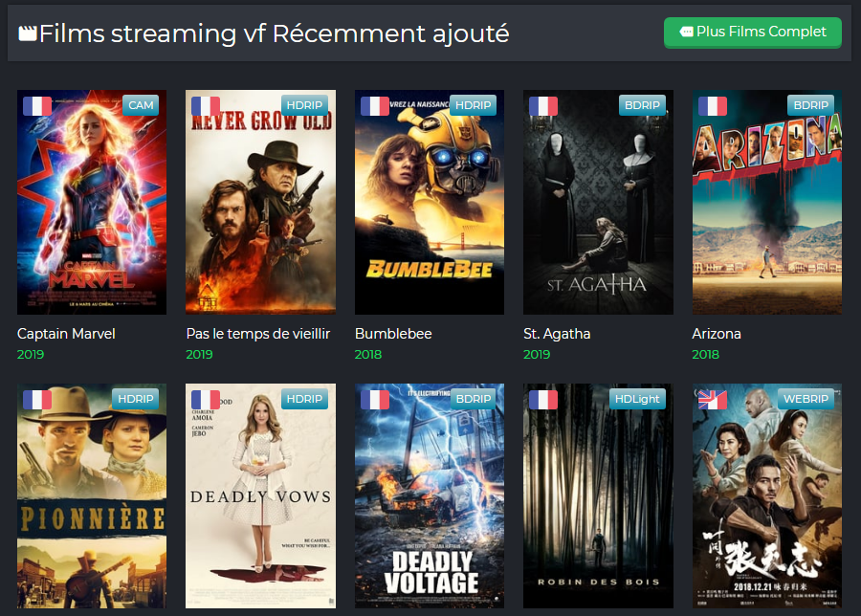Screen dimensions: 861x616
Task: Click the French flag on Pionnière
Action: [x=37, y=400]
